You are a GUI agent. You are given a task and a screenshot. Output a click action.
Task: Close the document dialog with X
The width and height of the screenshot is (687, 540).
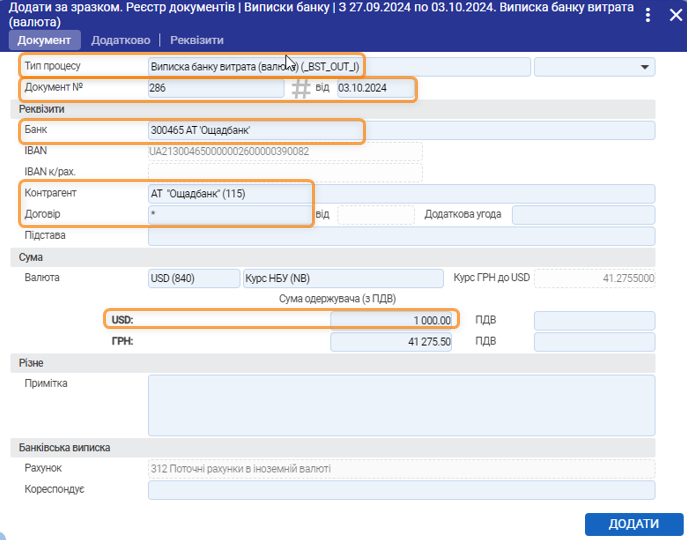pos(675,15)
